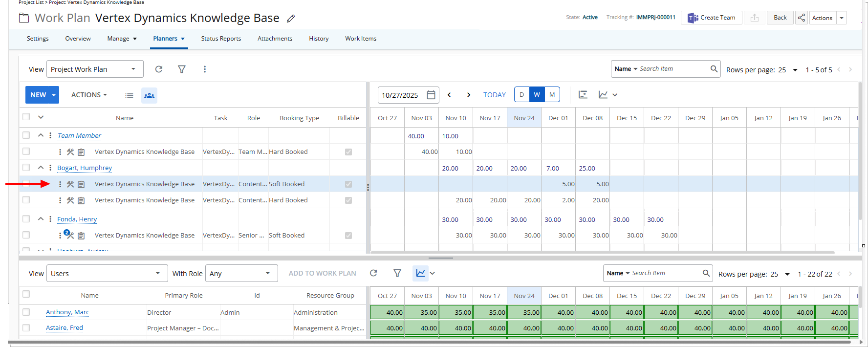Viewport: 868px width, 347px height.
Task: Click the pencil edit icon beside project title
Action: (x=291, y=19)
